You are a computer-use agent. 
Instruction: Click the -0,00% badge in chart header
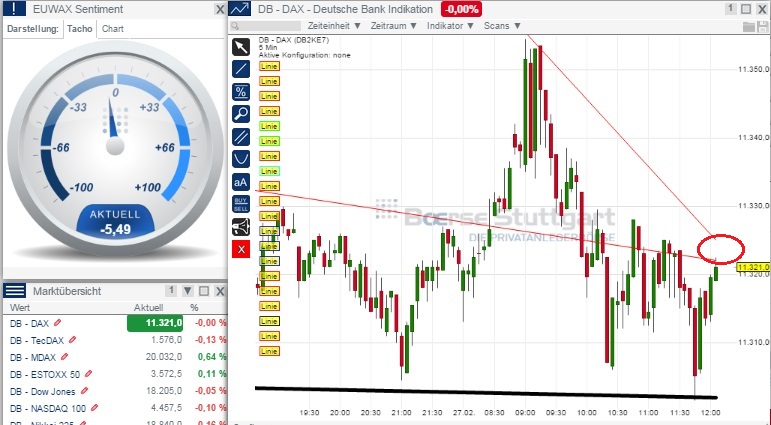pyautogui.click(x=461, y=9)
